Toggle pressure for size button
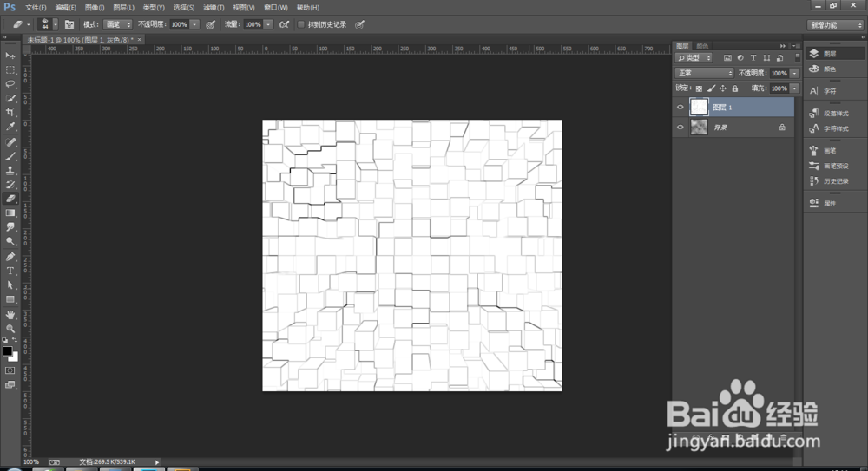Image resolution: width=868 pixels, height=471 pixels. (x=360, y=24)
